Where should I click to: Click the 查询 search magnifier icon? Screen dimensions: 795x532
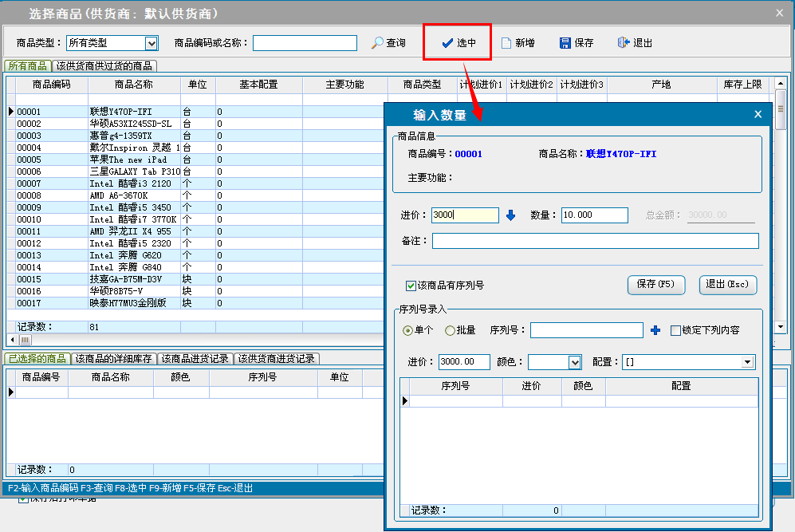[x=378, y=43]
